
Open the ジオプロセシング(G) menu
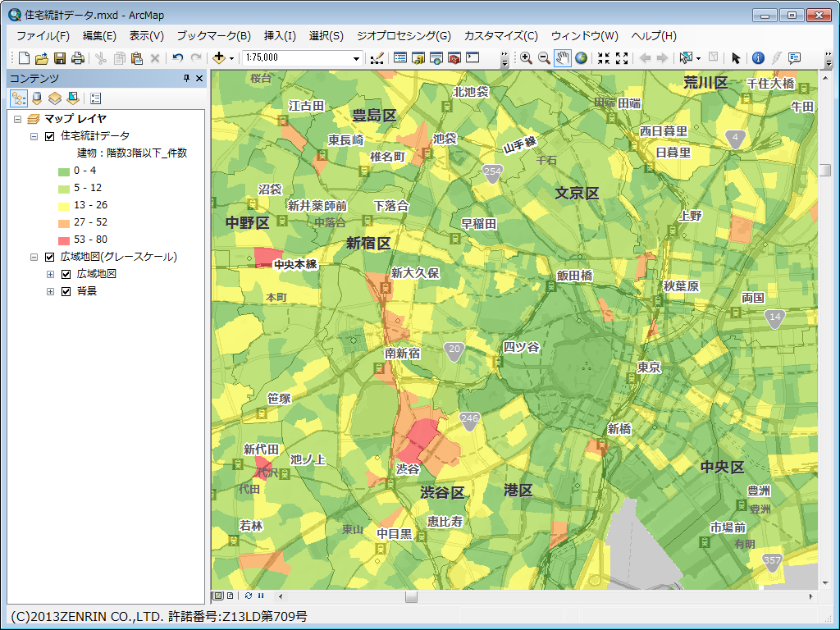404,36
